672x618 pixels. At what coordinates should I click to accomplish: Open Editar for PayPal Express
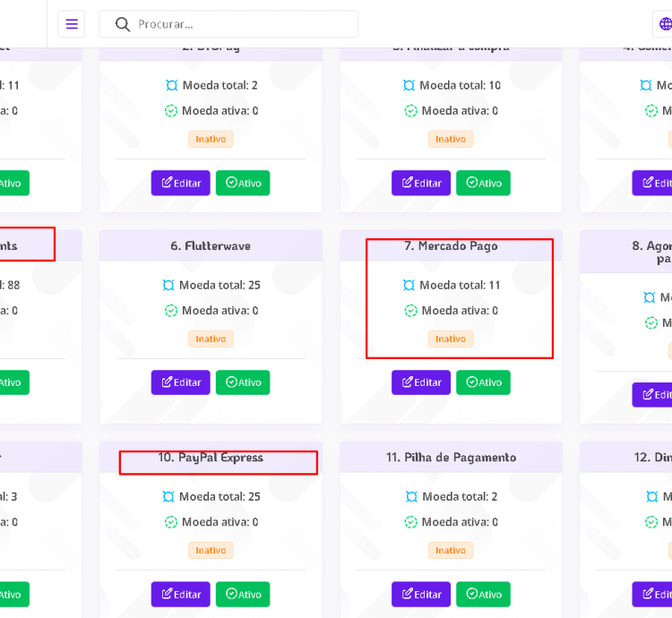(x=181, y=594)
